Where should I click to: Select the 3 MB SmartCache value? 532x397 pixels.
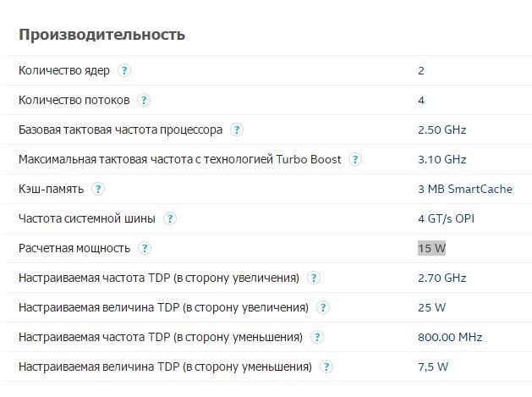[x=465, y=189]
